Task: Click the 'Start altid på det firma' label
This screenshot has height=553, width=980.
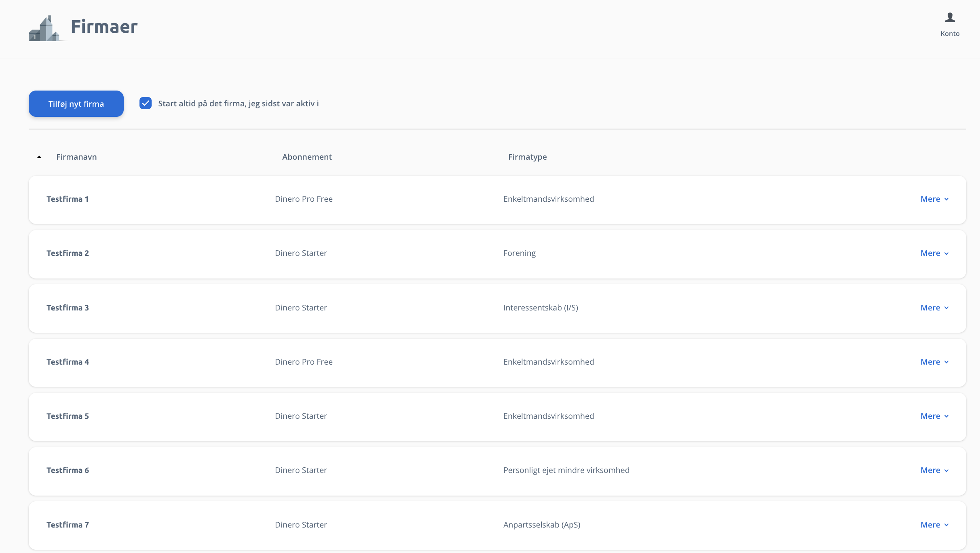Action: click(x=239, y=104)
